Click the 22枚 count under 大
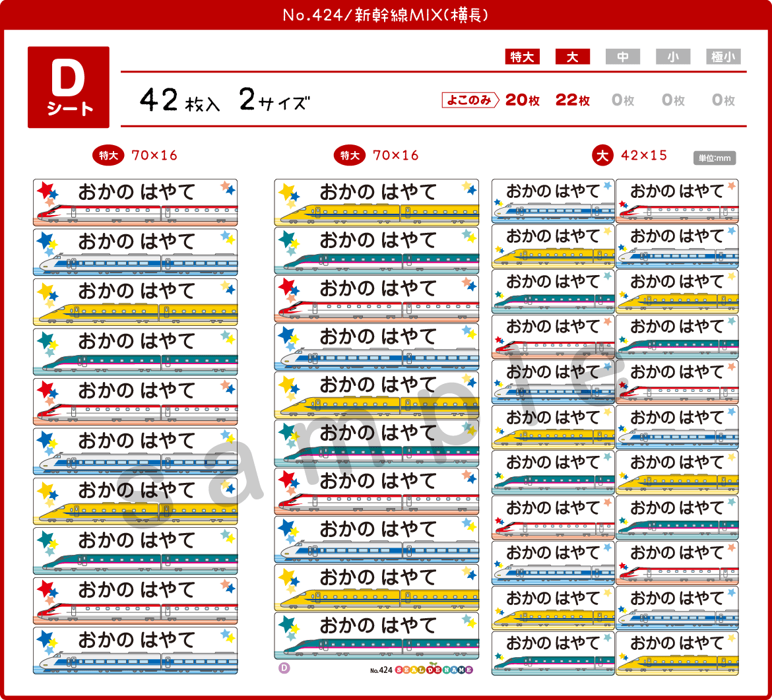772x700 pixels. (573, 100)
